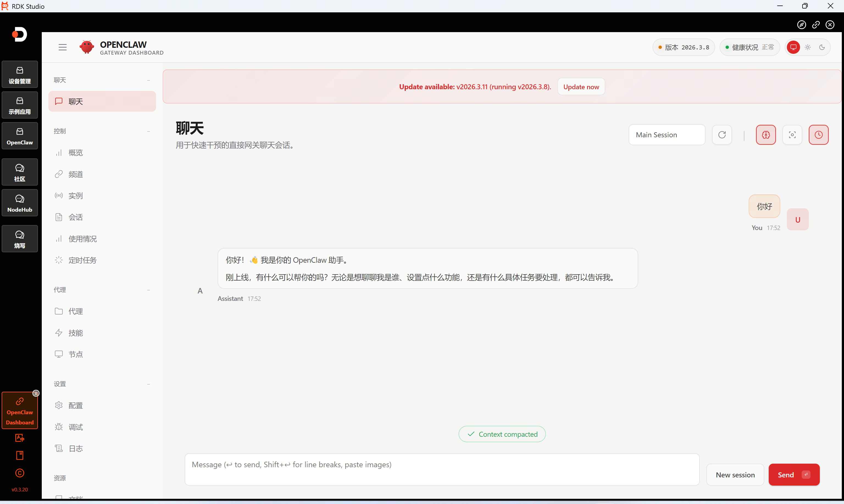Image resolution: width=844 pixels, height=504 pixels.
Task: Click the v0.3.20 version label
Action: [20, 489]
